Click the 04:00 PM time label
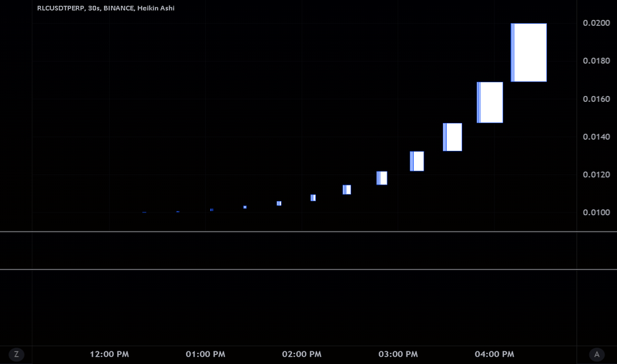Image resolution: width=617 pixels, height=364 pixels. point(495,354)
